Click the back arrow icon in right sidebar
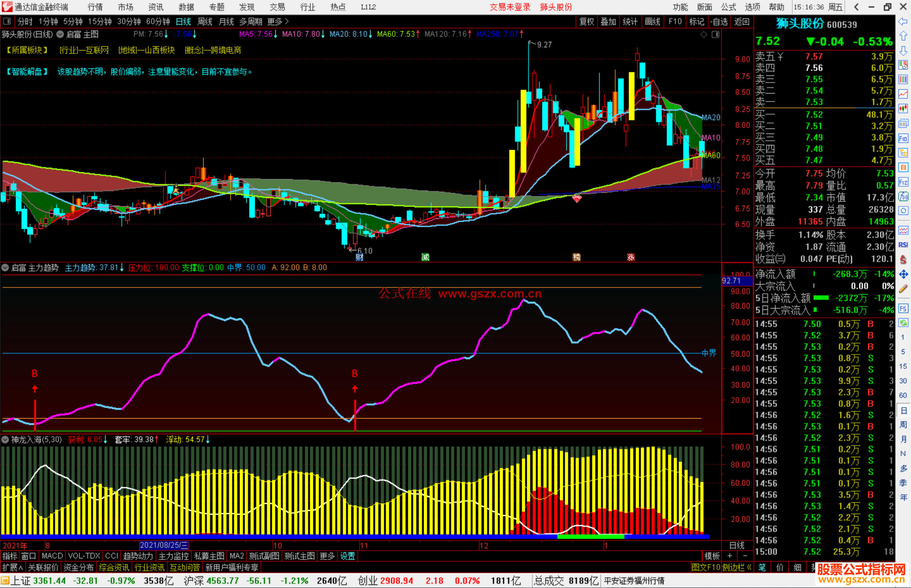The width and height of the screenshot is (911, 588). click(x=903, y=21)
